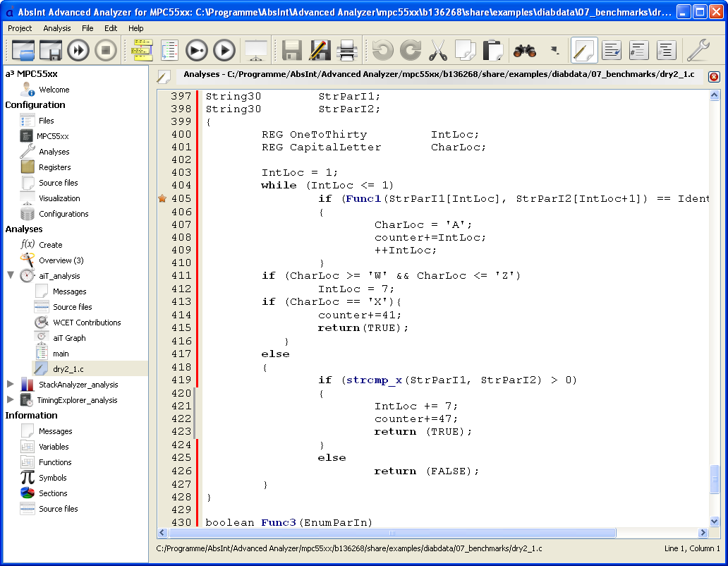Click the plain play button in the toolbar
Viewport: 728px width, 566px height.
[x=225, y=50]
